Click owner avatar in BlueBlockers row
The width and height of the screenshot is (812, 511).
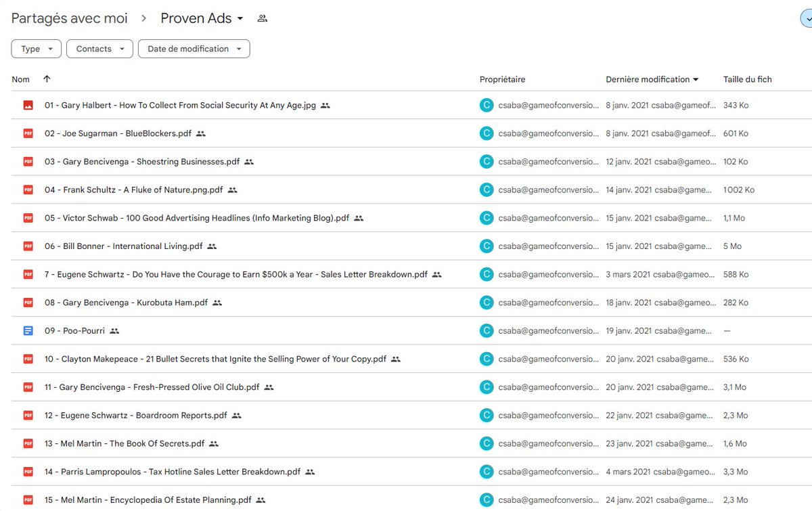(x=486, y=133)
